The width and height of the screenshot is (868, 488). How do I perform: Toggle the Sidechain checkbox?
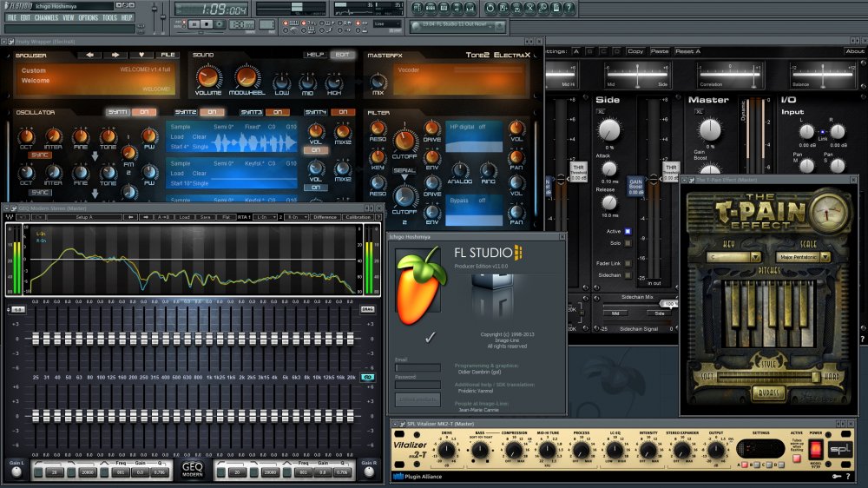[x=628, y=275]
